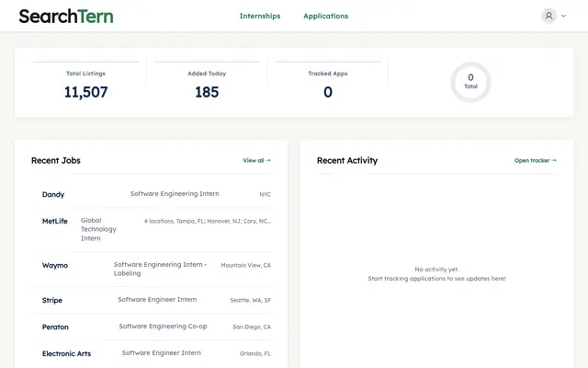This screenshot has width=588, height=368.
Task: Select the Electronic Arts job row
Action: click(152, 353)
